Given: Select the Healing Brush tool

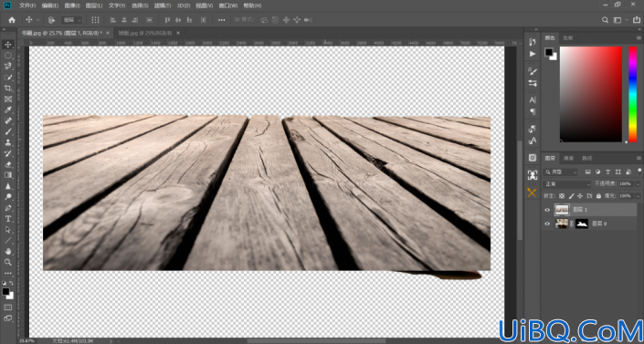Looking at the screenshot, I should point(8,120).
